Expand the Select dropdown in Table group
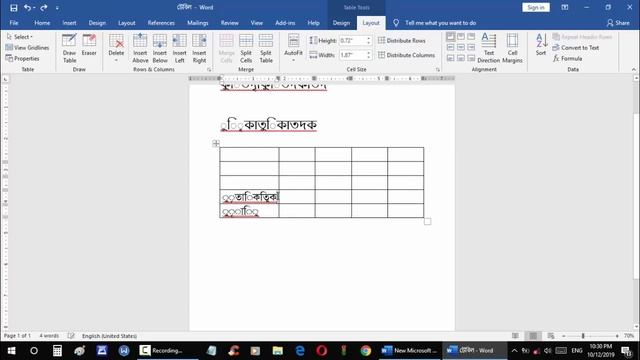Screen dimensions: 640x360 point(20,37)
